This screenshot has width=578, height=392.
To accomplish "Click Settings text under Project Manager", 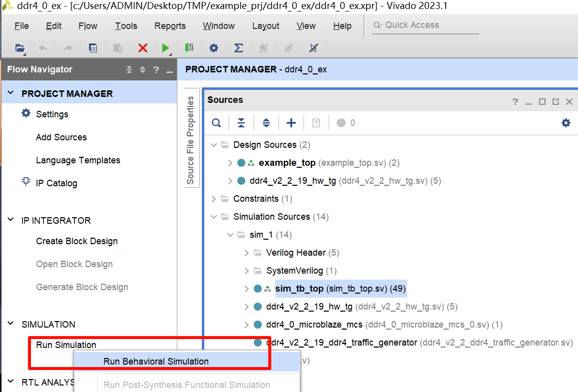I will tap(52, 114).
